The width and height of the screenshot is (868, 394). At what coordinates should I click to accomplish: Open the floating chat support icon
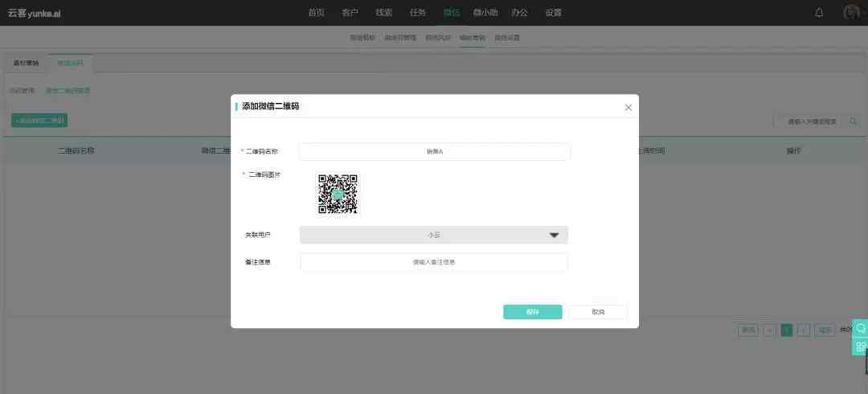point(861,328)
